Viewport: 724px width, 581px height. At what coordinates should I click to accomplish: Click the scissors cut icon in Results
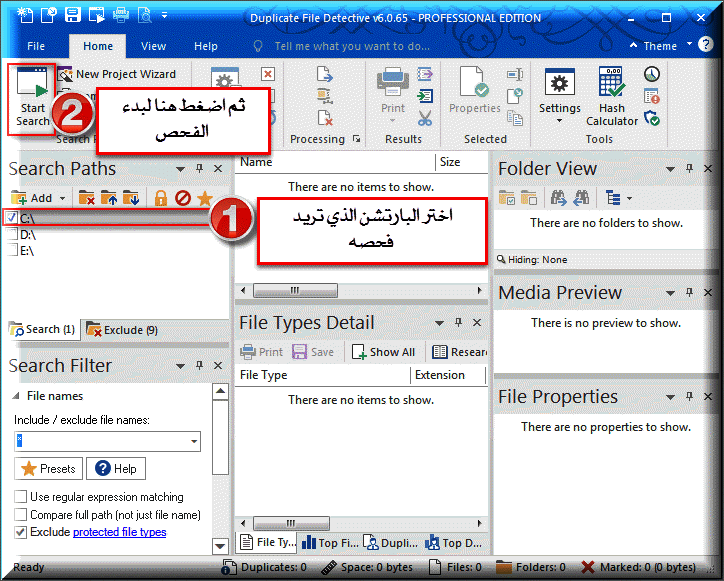pyautogui.click(x=425, y=118)
